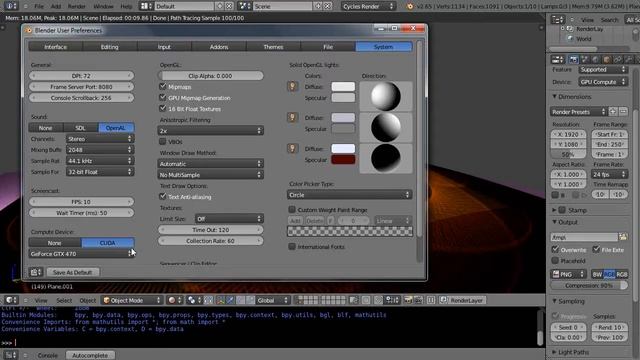Click the third light red specular swatch
Image resolution: width=640 pixels, height=360 pixels.
(343, 160)
